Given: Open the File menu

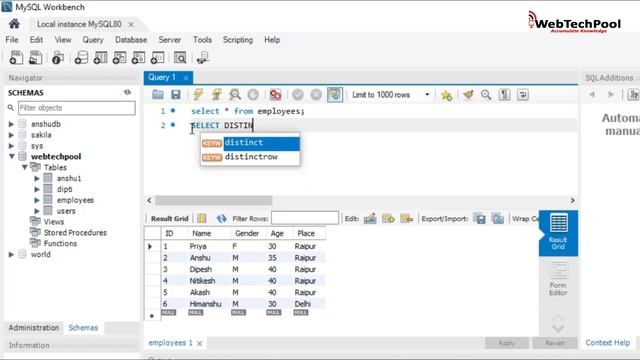Looking at the screenshot, I should pos(12,40).
